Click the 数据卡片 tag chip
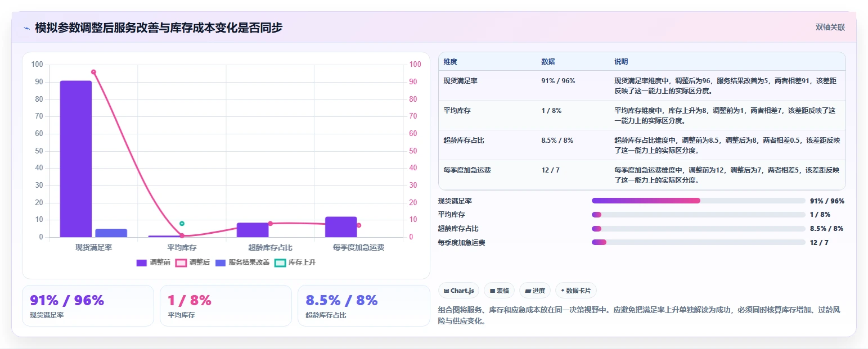 575,291
